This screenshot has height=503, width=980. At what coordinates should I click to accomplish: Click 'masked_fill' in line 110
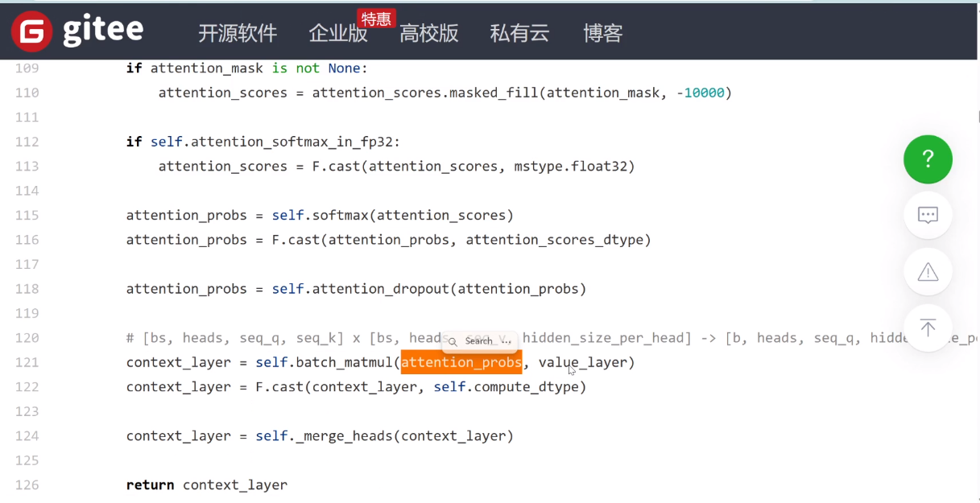click(x=494, y=93)
